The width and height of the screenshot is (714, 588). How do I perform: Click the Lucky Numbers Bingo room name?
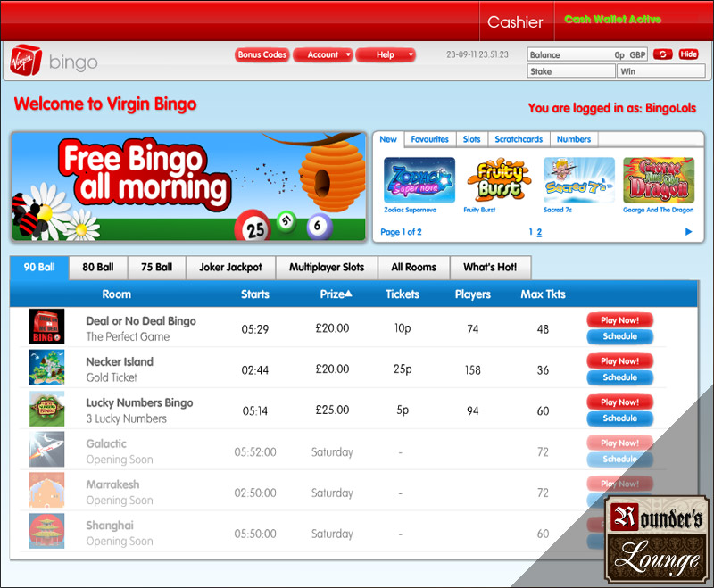coord(139,402)
